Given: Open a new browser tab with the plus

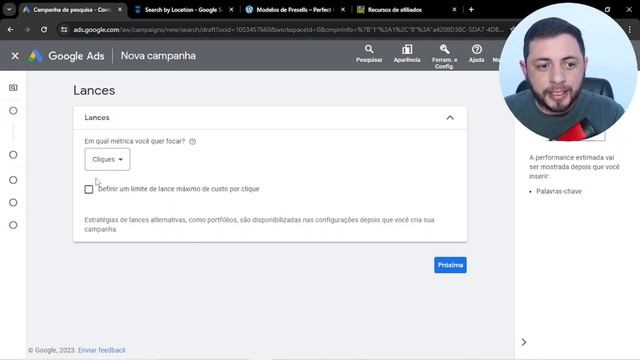Looking at the screenshot, I should [x=471, y=9].
